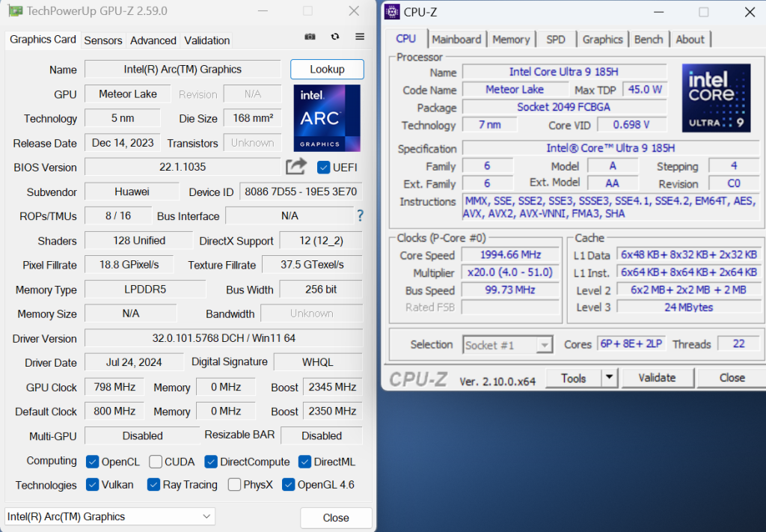
Task: Expand the Tools dropdown arrow in CPU-Z
Action: coord(610,378)
